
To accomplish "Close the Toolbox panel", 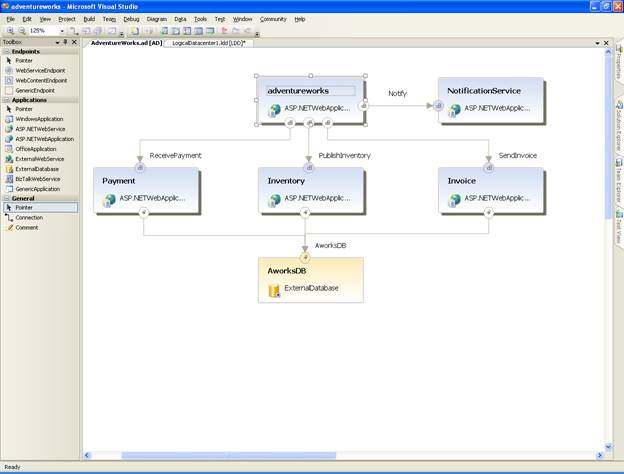I will tap(74, 42).
